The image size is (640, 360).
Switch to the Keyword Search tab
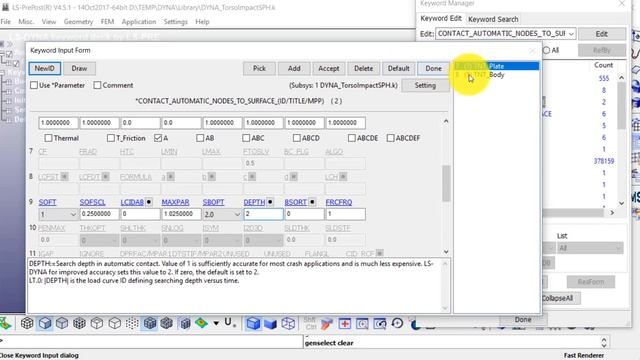[x=493, y=19]
